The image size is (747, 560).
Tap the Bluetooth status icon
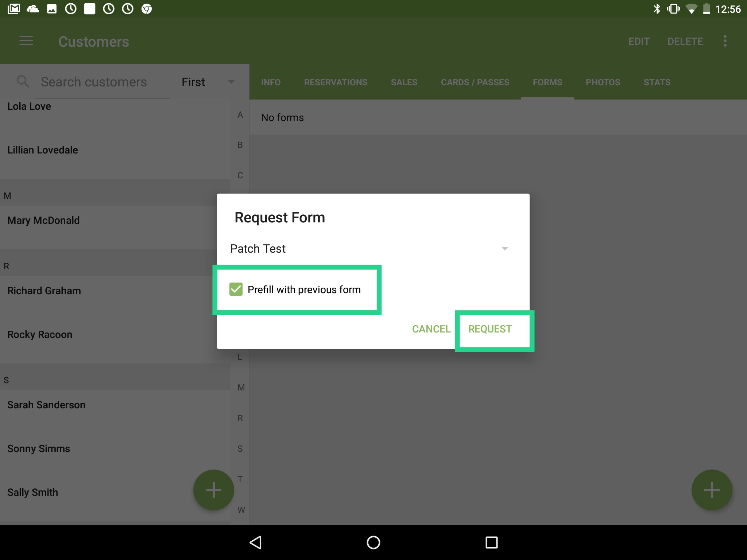point(658,8)
